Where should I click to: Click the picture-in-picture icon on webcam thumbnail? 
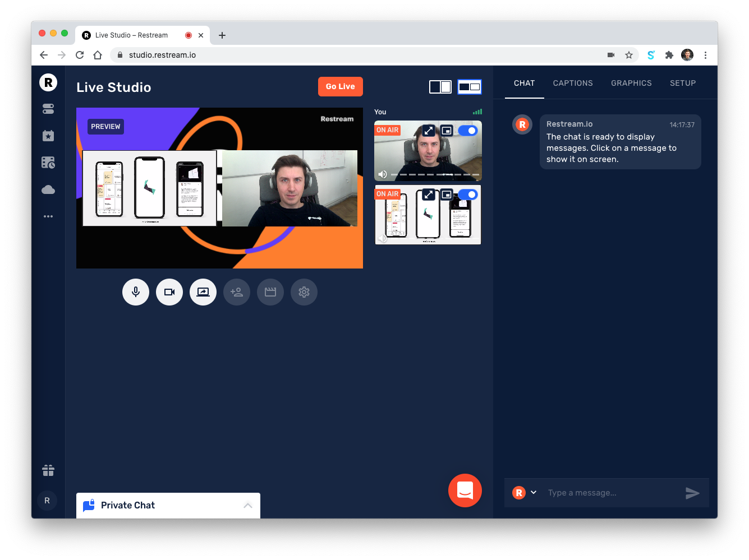[x=447, y=131]
